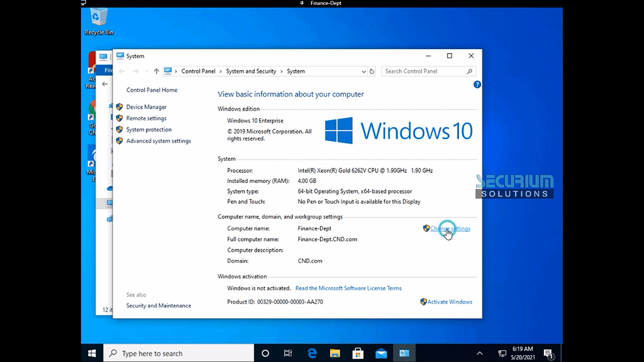Click the help question mark icon
The height and width of the screenshot is (362, 644).
point(477,85)
